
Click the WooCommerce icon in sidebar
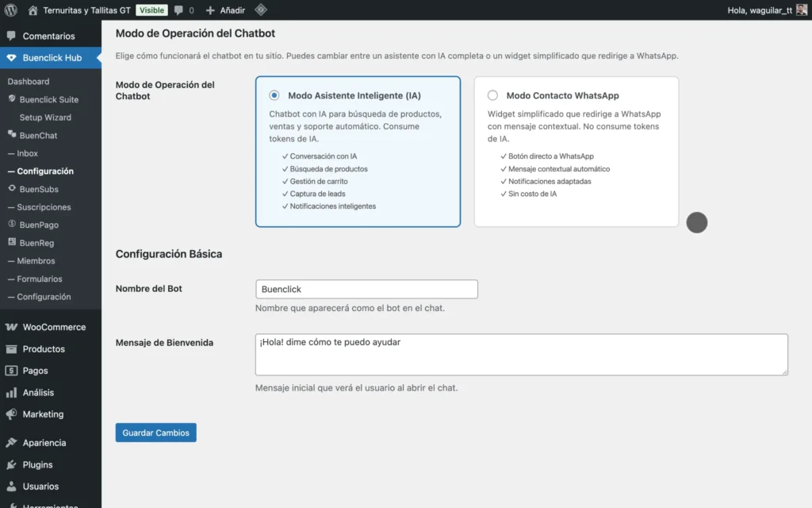click(11, 327)
